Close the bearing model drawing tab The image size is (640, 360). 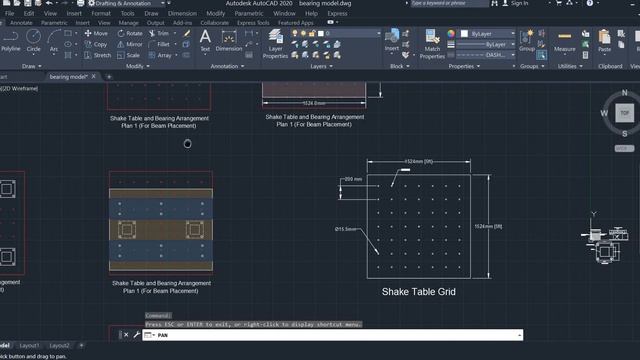[x=93, y=76]
